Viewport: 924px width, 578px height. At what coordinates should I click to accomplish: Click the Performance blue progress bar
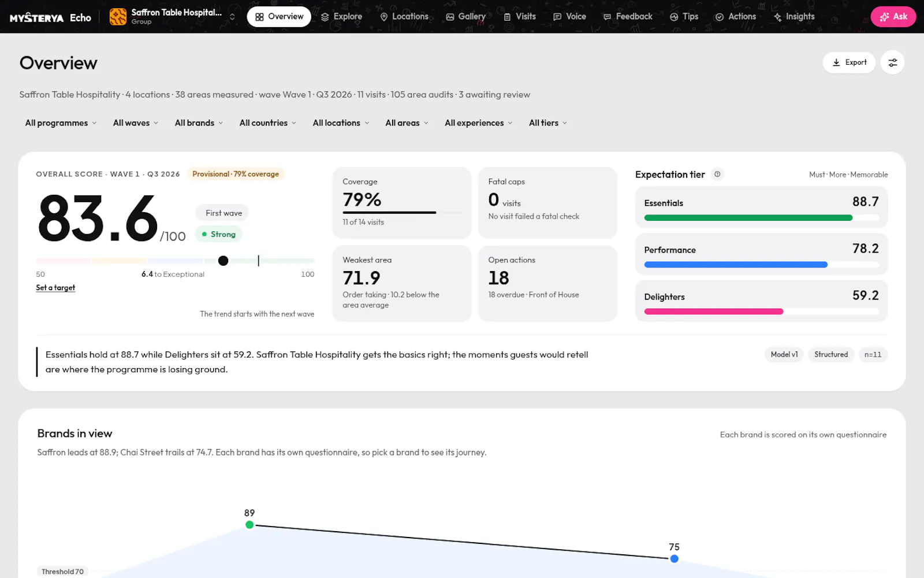pyautogui.click(x=736, y=265)
